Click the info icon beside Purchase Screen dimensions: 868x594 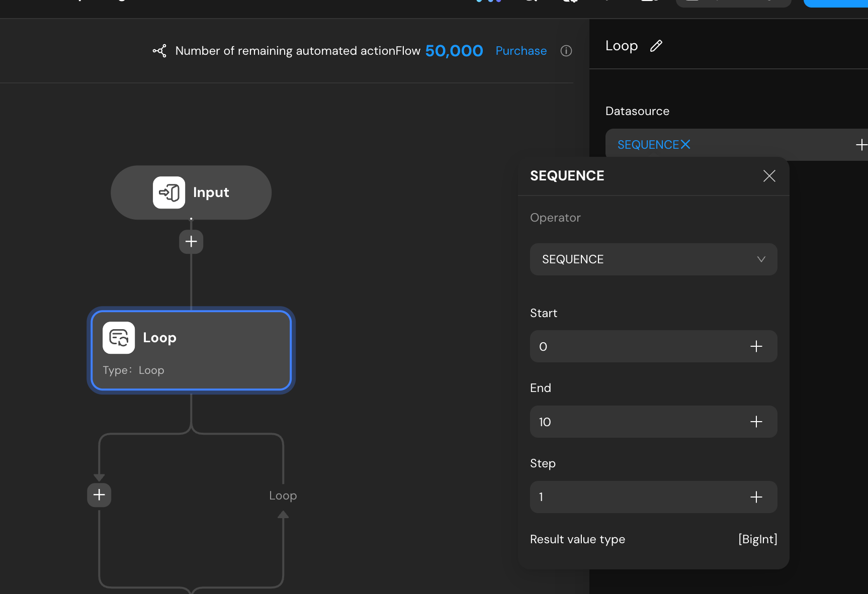[566, 51]
